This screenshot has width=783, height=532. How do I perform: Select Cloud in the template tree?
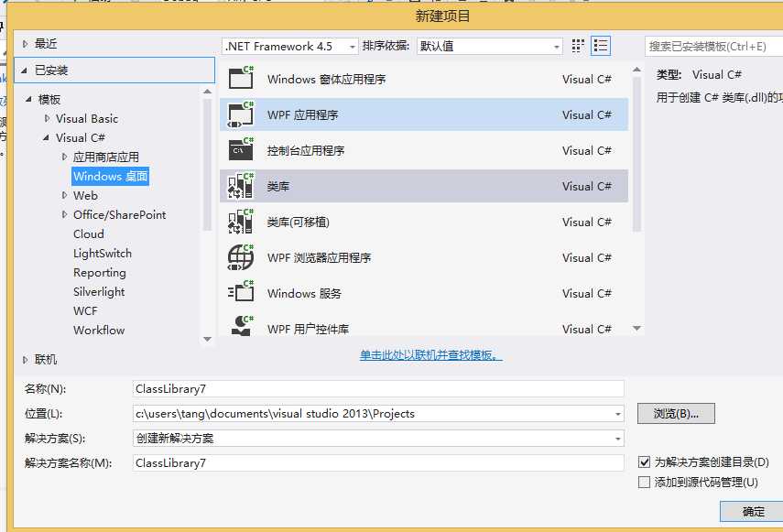point(89,234)
